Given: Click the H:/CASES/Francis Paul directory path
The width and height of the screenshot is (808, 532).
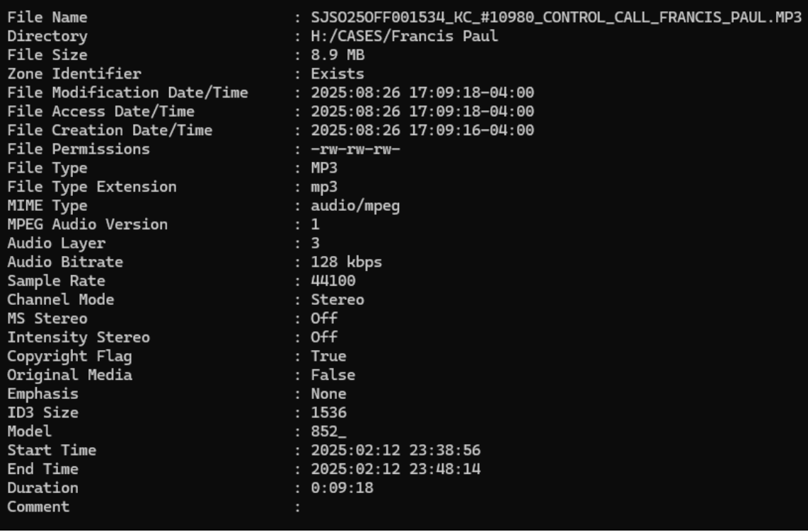Looking at the screenshot, I should (x=404, y=36).
